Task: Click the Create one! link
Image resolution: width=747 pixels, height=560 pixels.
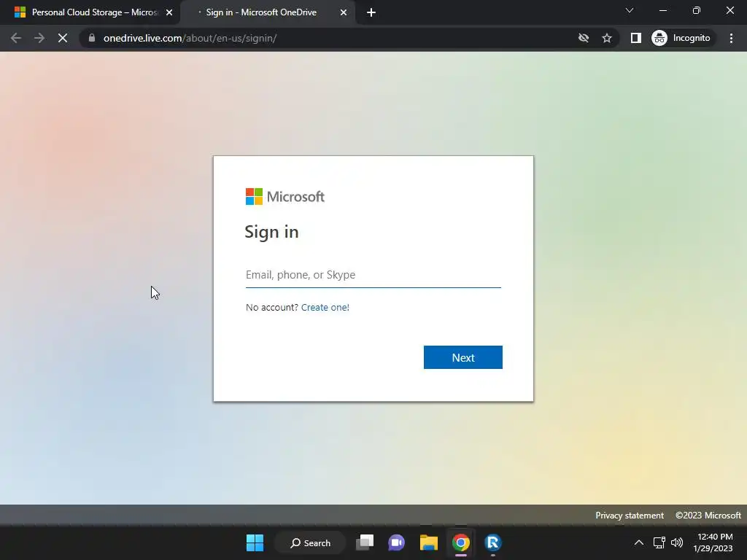Action: [325, 307]
